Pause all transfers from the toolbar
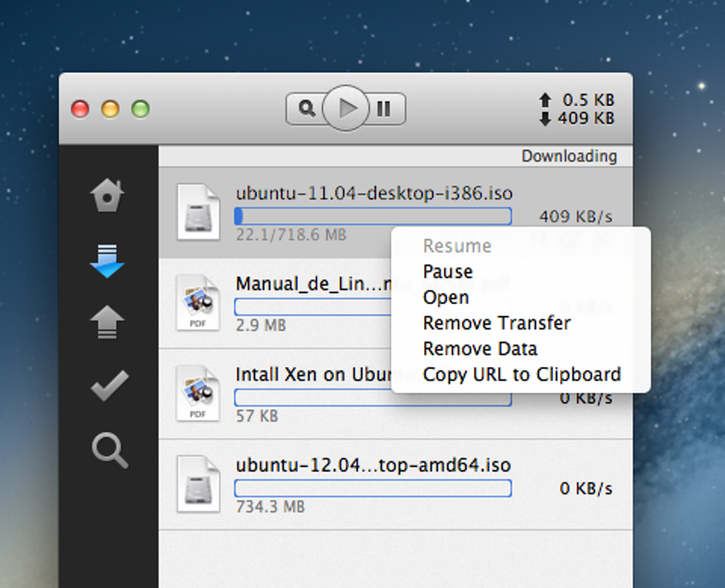The width and height of the screenshot is (725, 588). click(x=385, y=109)
